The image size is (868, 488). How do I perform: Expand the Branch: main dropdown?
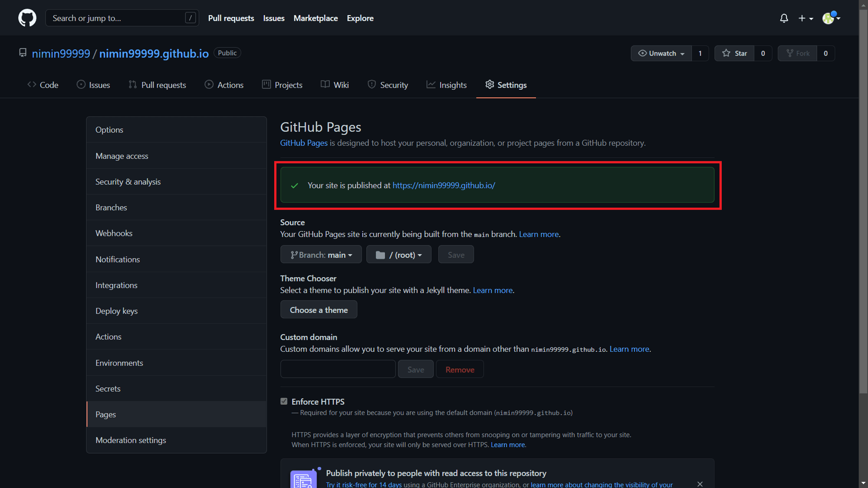[x=321, y=255]
